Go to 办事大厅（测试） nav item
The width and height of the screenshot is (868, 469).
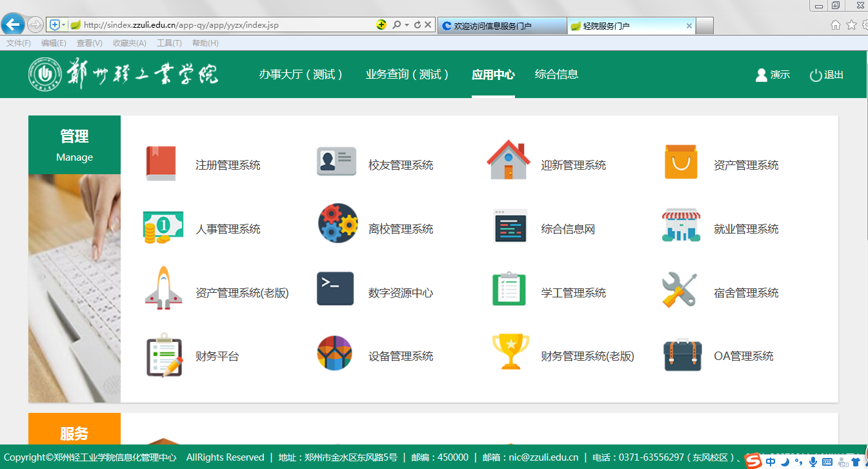[301, 74]
